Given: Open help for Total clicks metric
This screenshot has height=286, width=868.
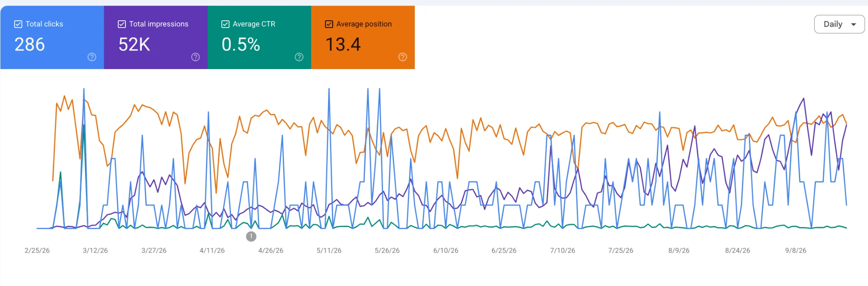Looking at the screenshot, I should click(x=92, y=57).
